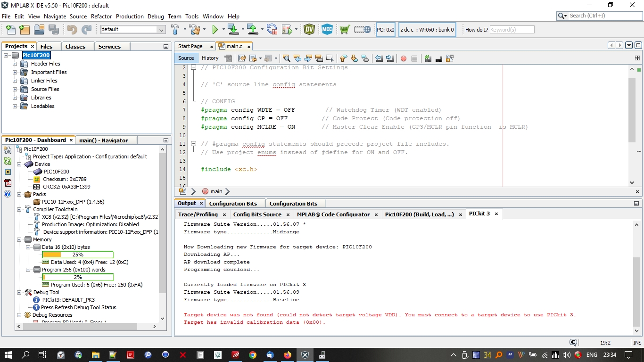Toggle Bookmark icon in editor toolbar

365,58
